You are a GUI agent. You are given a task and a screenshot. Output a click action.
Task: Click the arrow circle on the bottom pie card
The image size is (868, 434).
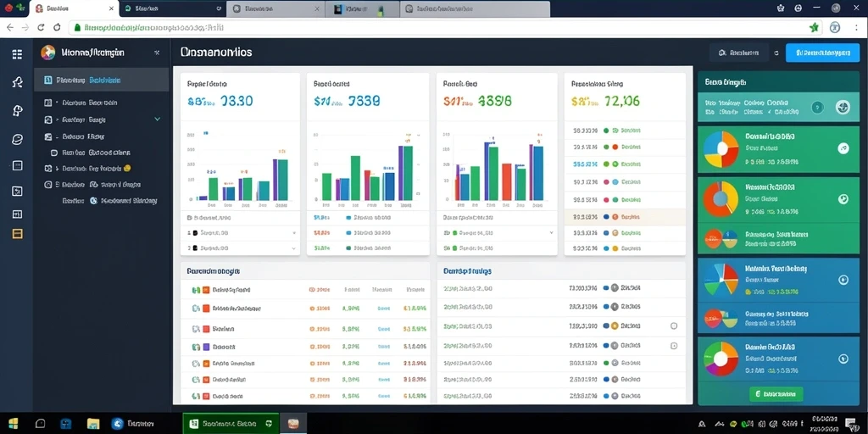point(843,359)
